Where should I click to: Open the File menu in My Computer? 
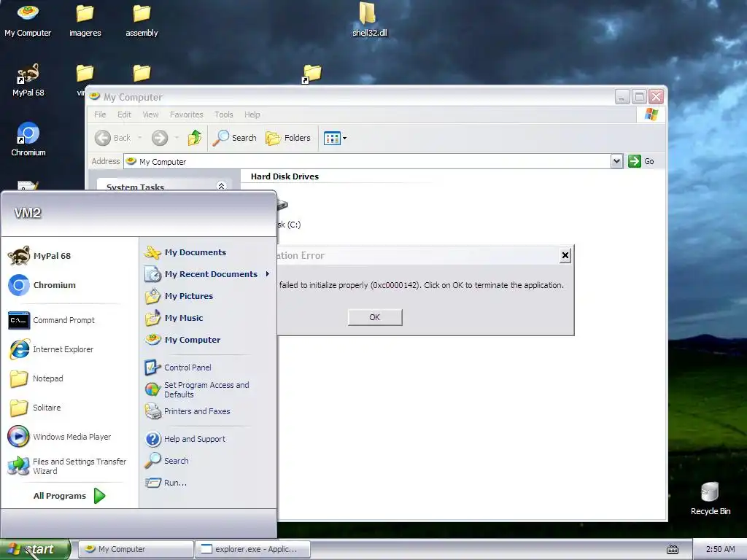pyautogui.click(x=100, y=114)
